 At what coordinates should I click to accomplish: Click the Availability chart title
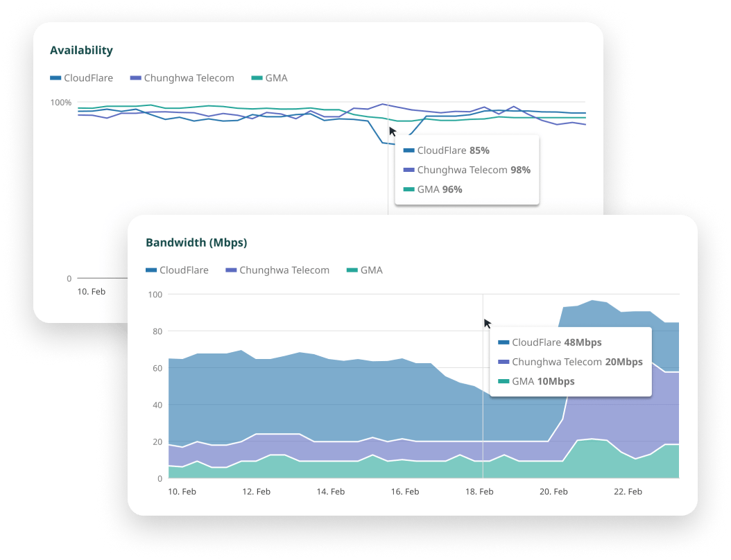click(82, 51)
